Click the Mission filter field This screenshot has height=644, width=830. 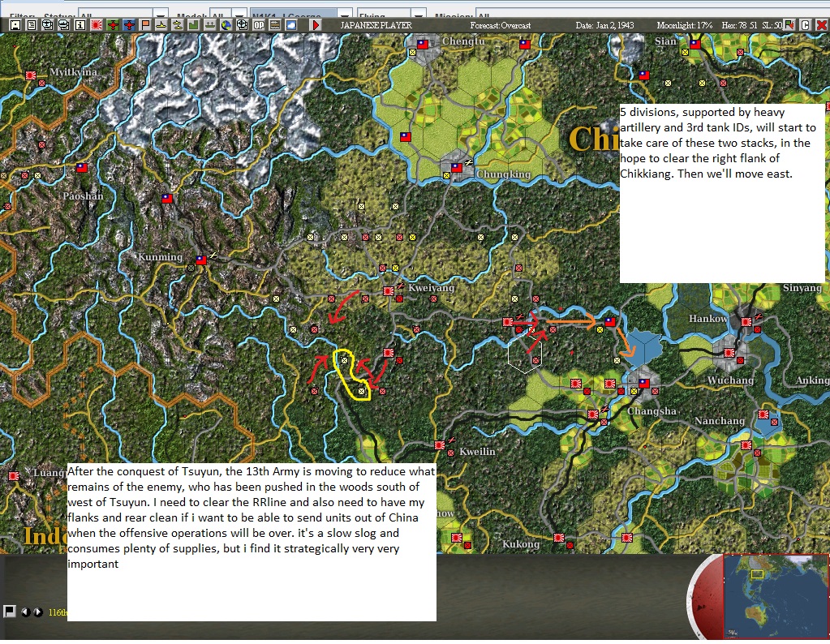(x=652, y=14)
